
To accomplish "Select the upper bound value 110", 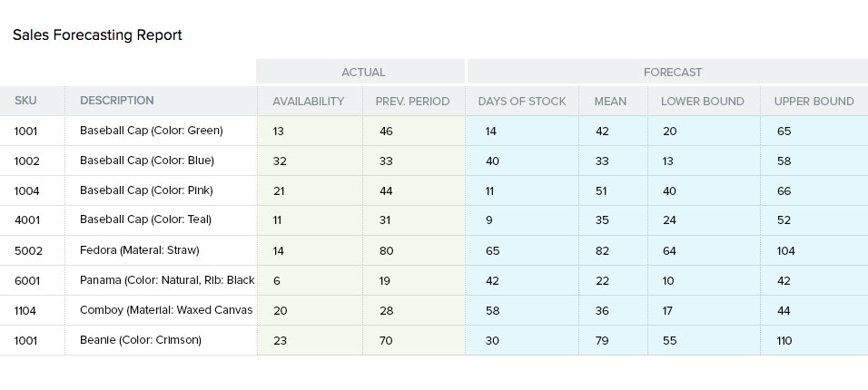I will click(784, 340).
